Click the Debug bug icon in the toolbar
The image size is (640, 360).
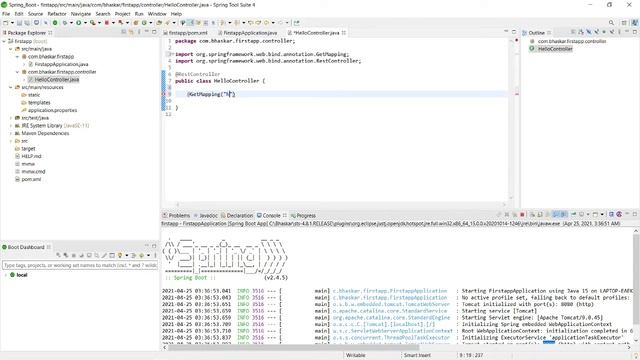(x=64, y=23)
